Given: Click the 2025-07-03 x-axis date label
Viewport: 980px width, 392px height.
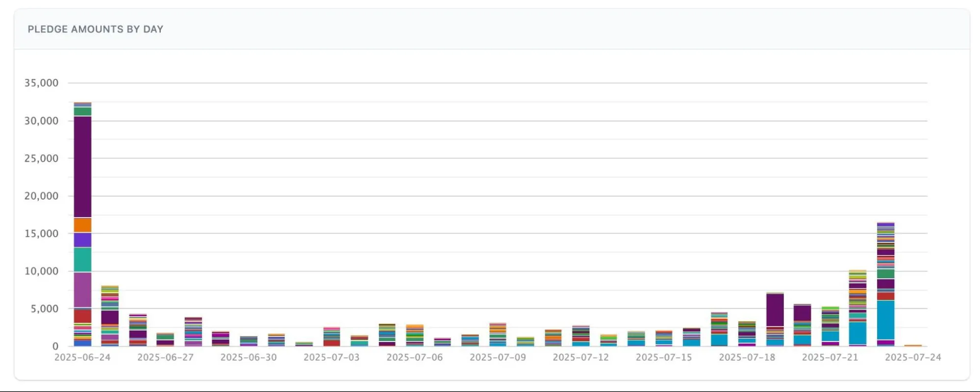Looking at the screenshot, I should pos(331,358).
